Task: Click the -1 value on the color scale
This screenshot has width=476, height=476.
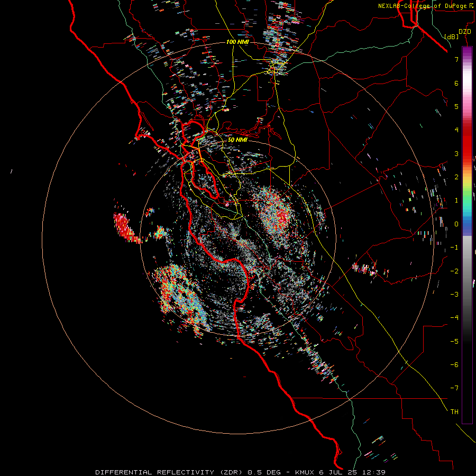Action: 454,248
